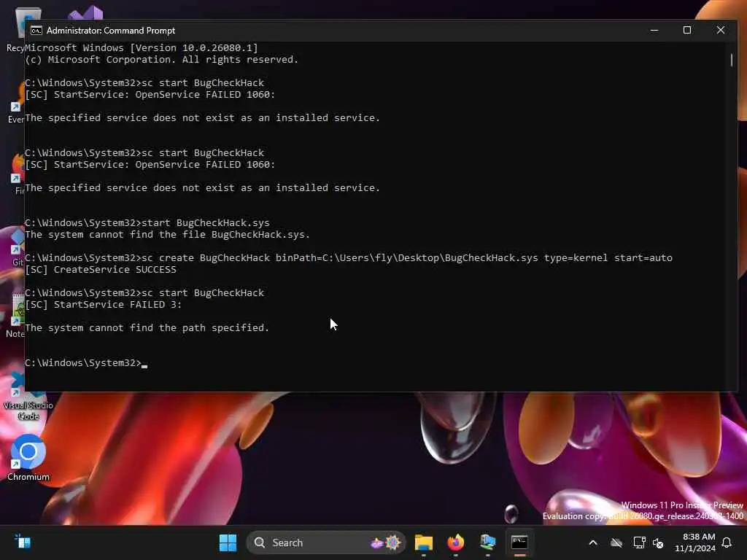Click the 'CreateService SUCCESS' output line
Image resolution: width=747 pixels, height=560 pixels.
pyautogui.click(x=101, y=270)
